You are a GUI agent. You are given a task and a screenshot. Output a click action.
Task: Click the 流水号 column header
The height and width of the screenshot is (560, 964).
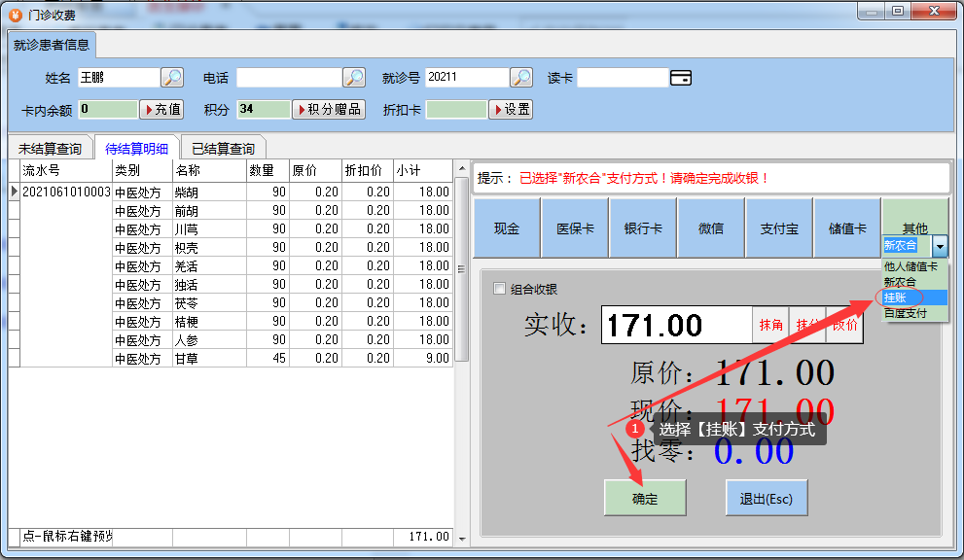click(x=66, y=170)
